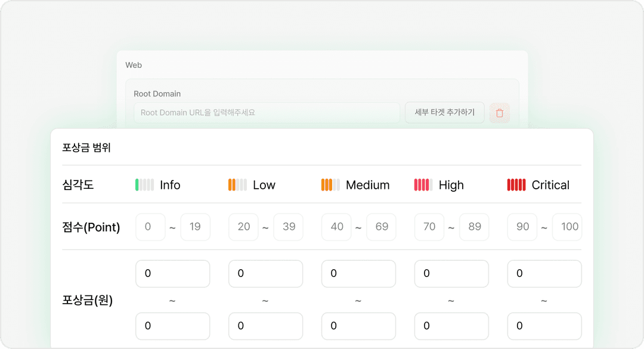Focus the Root Domain URL input field
644x349 pixels.
pyautogui.click(x=267, y=113)
